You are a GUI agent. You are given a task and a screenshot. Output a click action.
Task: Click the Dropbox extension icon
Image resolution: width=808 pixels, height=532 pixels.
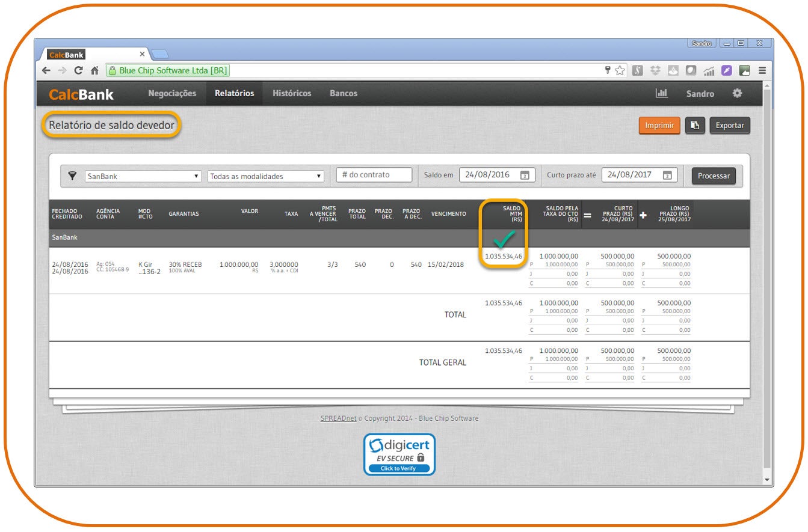click(x=656, y=70)
